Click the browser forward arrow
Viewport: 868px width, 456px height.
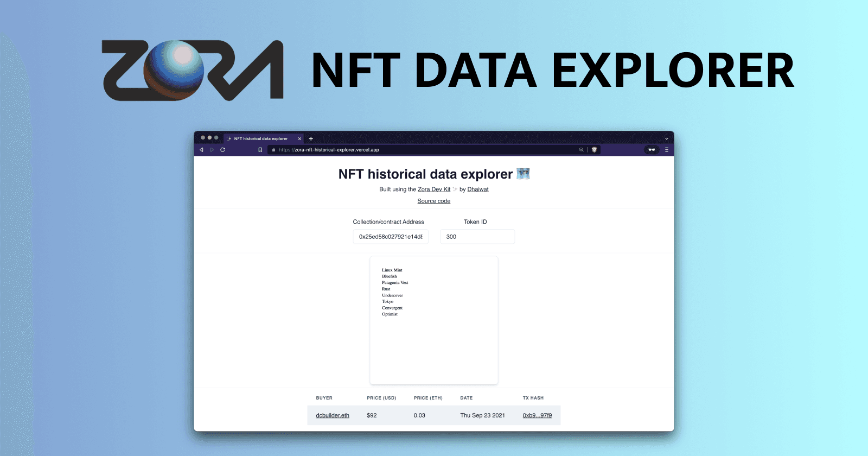[x=212, y=150]
